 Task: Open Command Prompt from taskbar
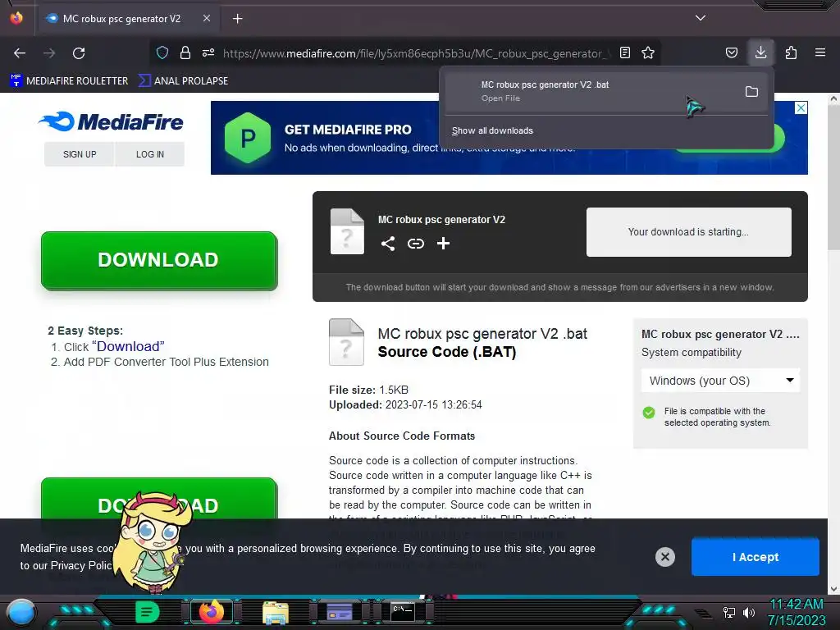402,612
